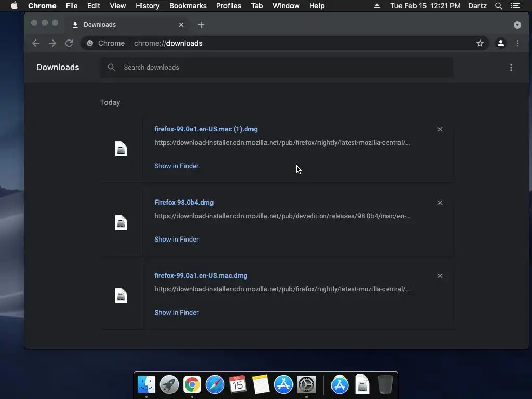This screenshot has height=399, width=532.
Task: Open the Window menu
Action: point(286,6)
